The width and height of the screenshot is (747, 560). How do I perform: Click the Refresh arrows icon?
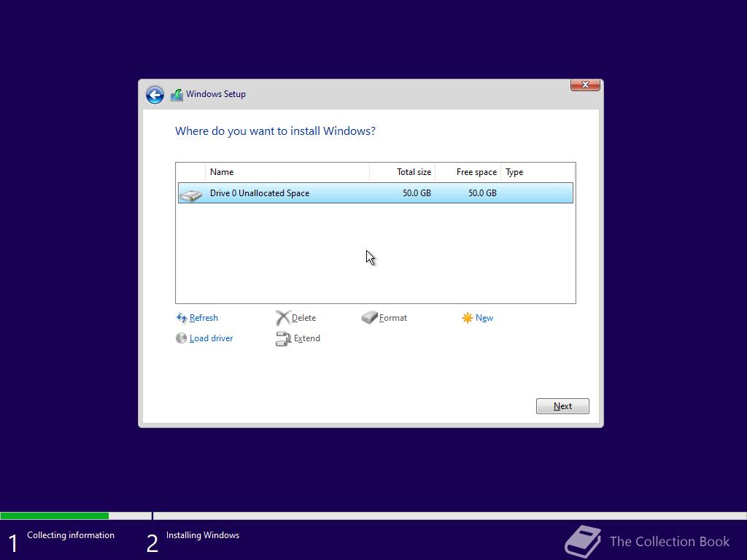pos(182,318)
